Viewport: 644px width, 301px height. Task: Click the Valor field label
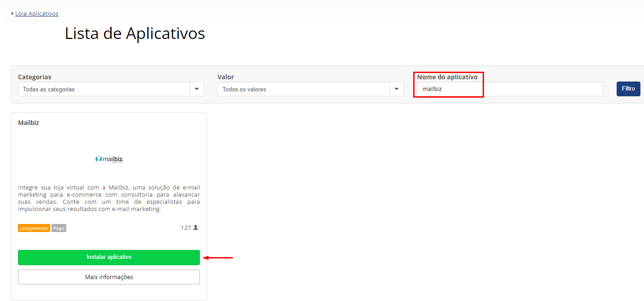pyautogui.click(x=226, y=77)
